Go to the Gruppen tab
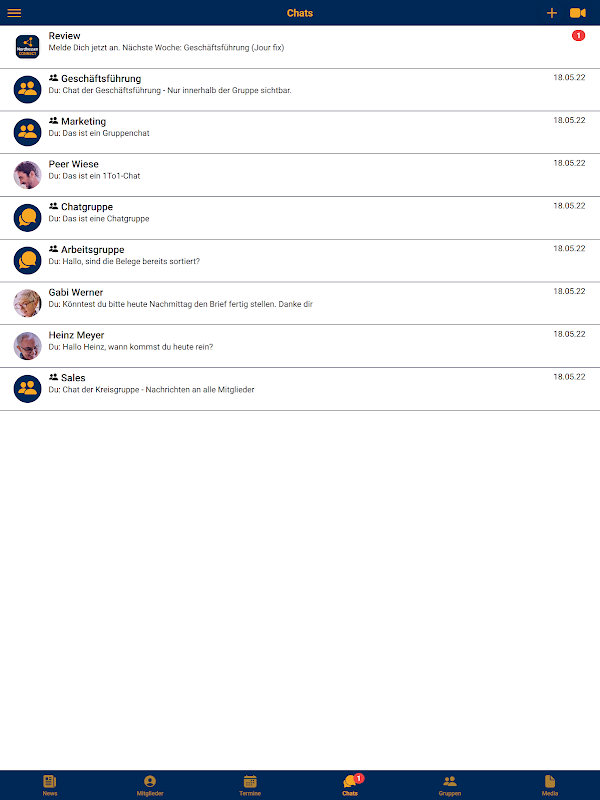 449,785
